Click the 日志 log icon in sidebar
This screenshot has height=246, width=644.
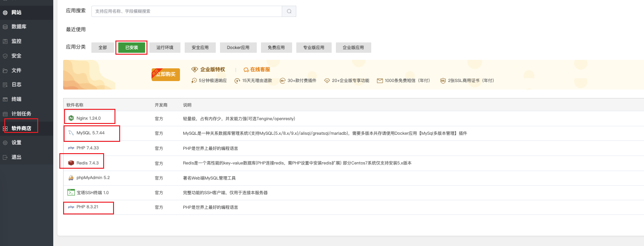(5, 85)
